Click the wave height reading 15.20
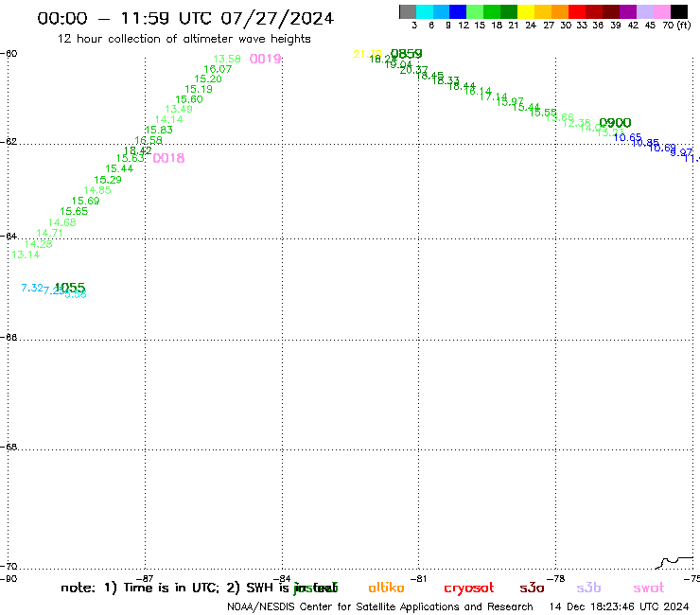Screen dimensions: 700x615 [208, 79]
